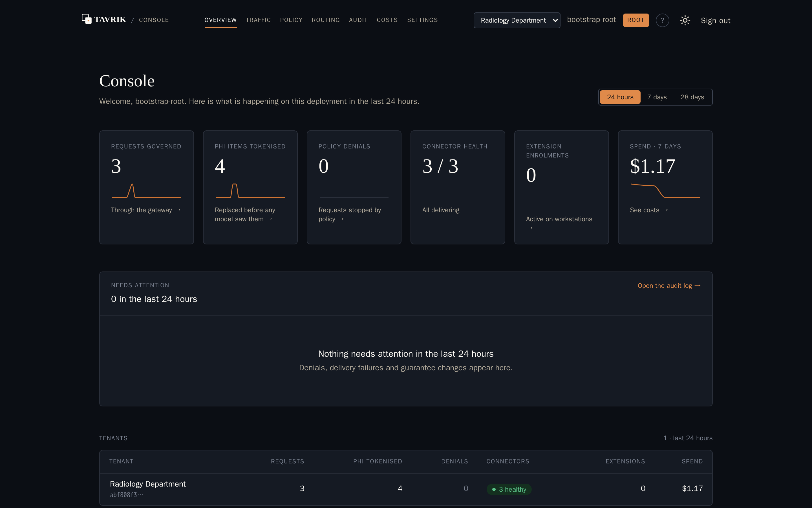
Task: Click the Extensions column header
Action: (x=625, y=461)
